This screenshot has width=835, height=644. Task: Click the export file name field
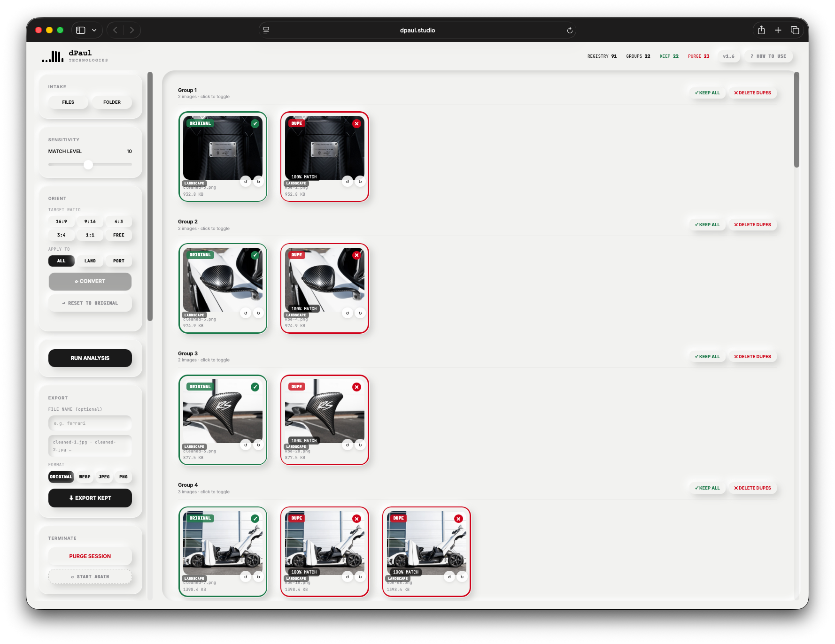click(x=90, y=423)
